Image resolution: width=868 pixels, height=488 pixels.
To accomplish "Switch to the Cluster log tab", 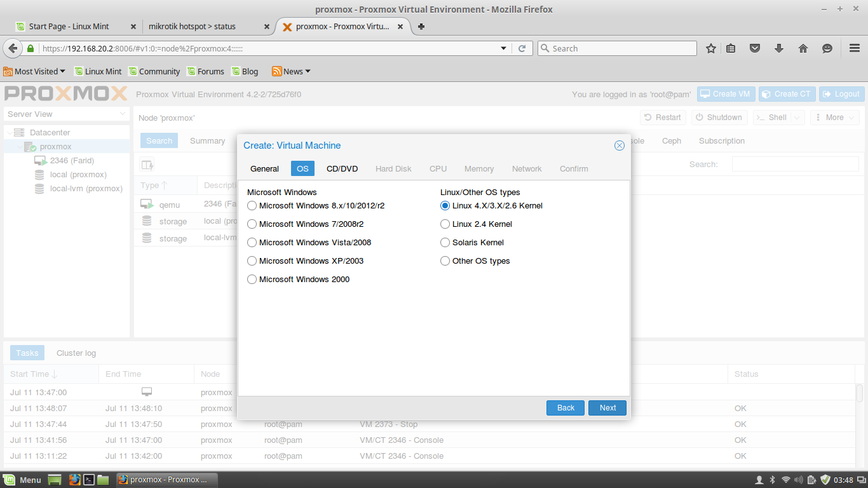I will [76, 353].
